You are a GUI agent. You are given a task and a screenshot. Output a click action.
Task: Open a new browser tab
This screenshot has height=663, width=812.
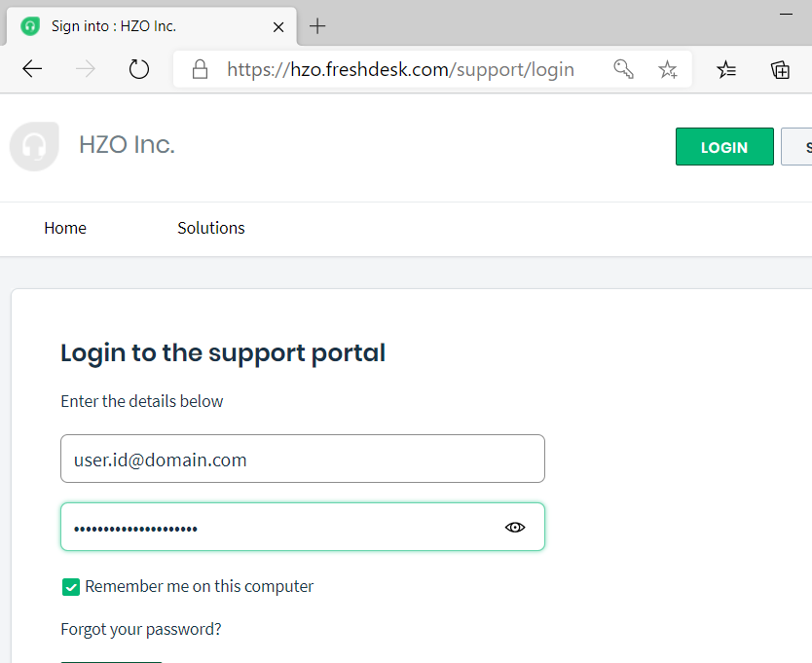tap(317, 26)
